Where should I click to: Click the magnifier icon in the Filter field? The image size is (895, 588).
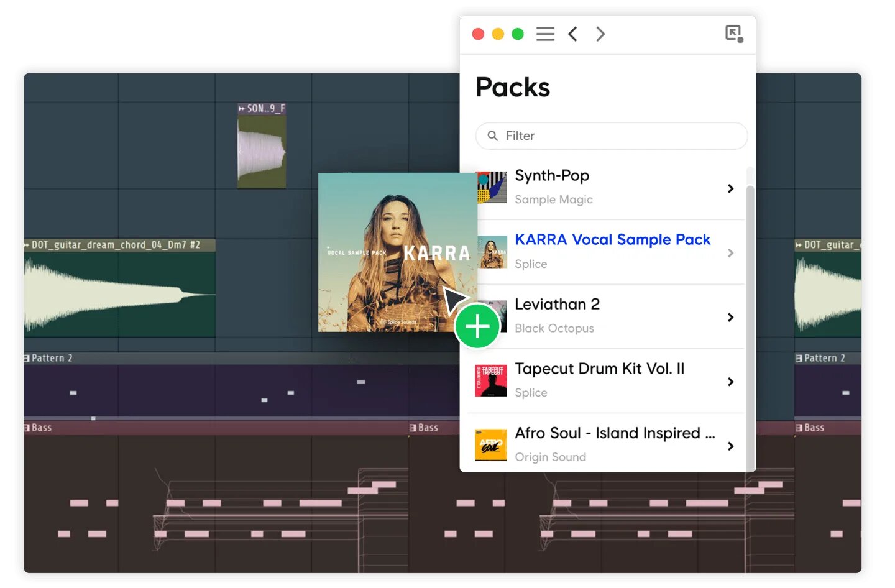493,136
